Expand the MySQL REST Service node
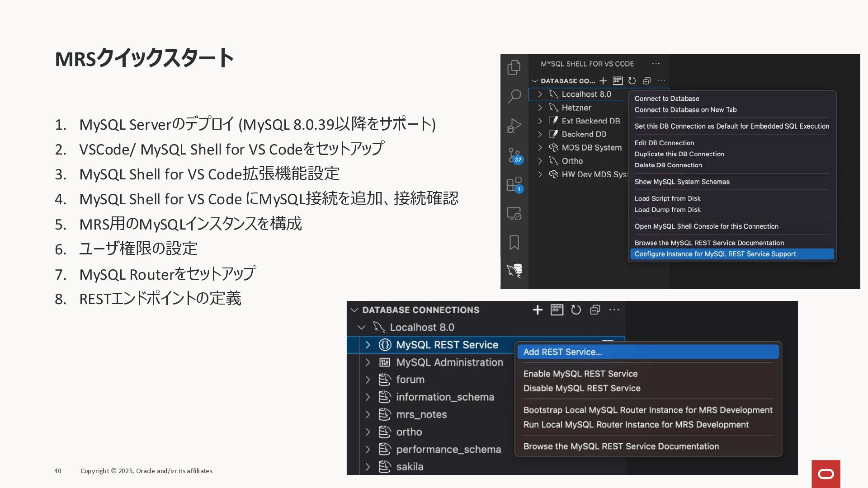Image resolution: width=868 pixels, height=488 pixels. tap(368, 345)
